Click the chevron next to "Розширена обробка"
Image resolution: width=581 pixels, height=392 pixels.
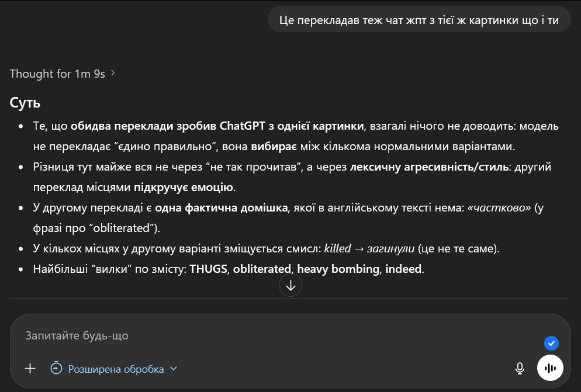click(173, 369)
